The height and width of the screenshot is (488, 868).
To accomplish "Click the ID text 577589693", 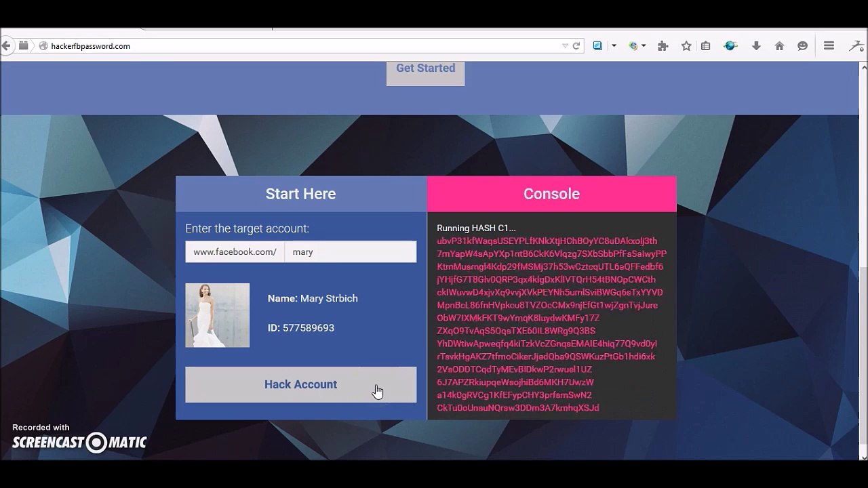I will [x=309, y=328].
